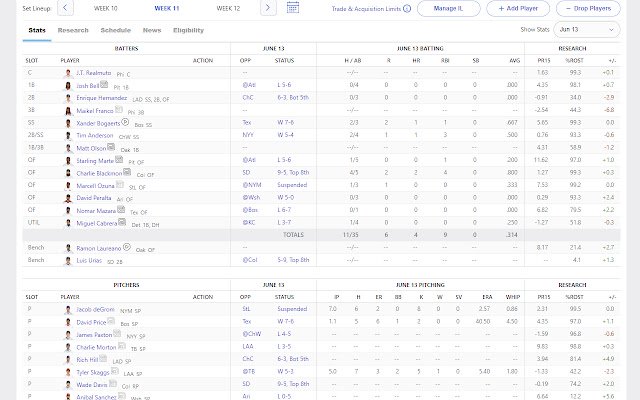This screenshot has width=640, height=400.
Task: Open W 5-4 game status for Tim Anderson
Action: pyautogui.click(x=285, y=135)
